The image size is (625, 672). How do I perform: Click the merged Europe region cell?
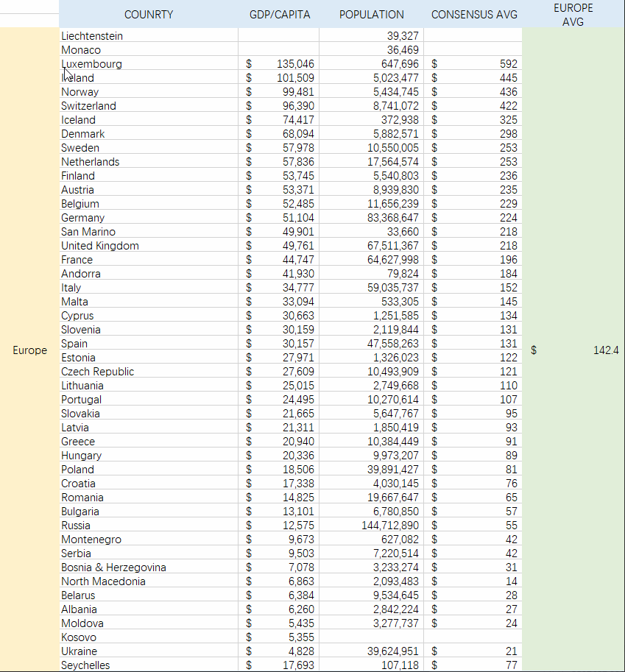(29, 350)
